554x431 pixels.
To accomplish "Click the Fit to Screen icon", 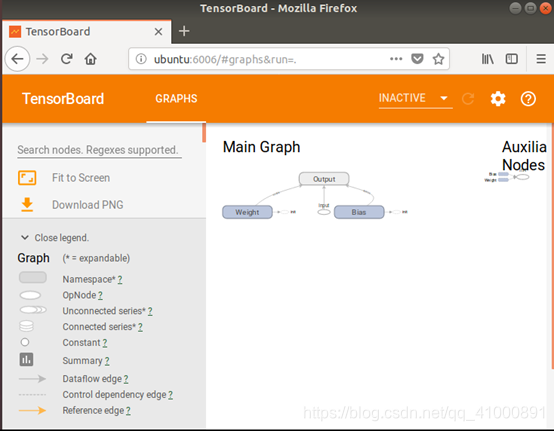I will point(27,178).
